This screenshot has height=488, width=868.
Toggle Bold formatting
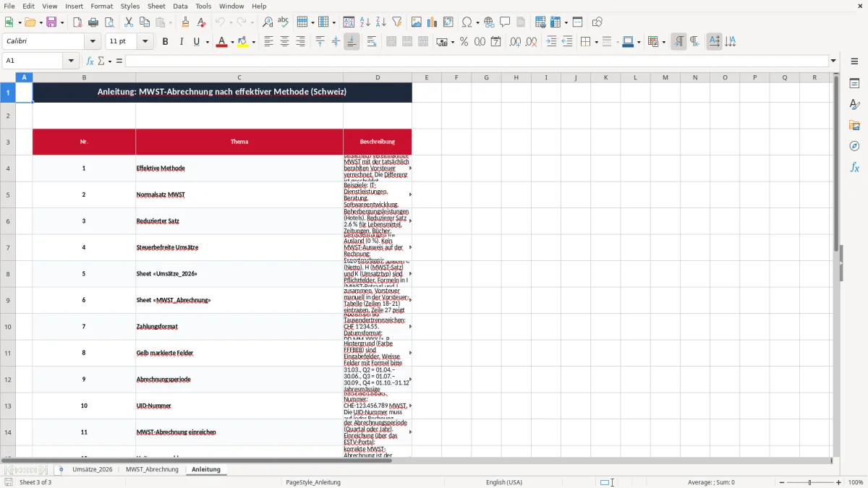[165, 42]
